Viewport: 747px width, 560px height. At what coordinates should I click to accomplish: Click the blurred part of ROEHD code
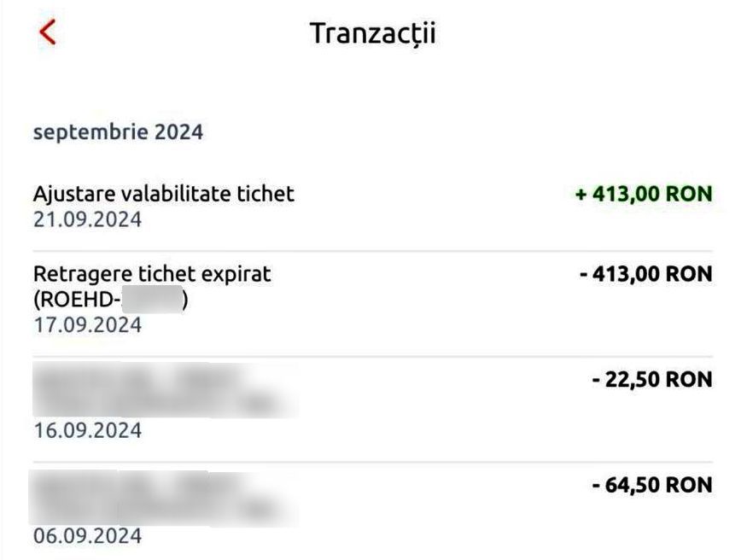click(x=151, y=300)
